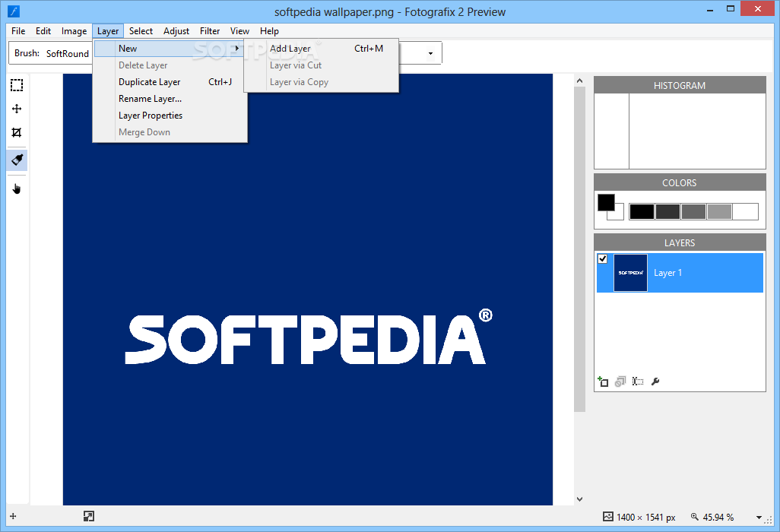Click the fit-to-window icon in status bar
Image resolution: width=780 pixels, height=532 pixels.
(x=89, y=517)
